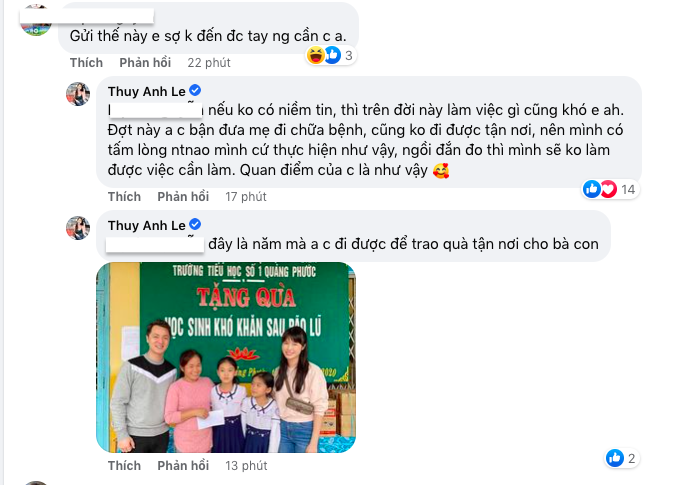Open the 14 reactions like icon
682x485 pixels.
coord(592,189)
